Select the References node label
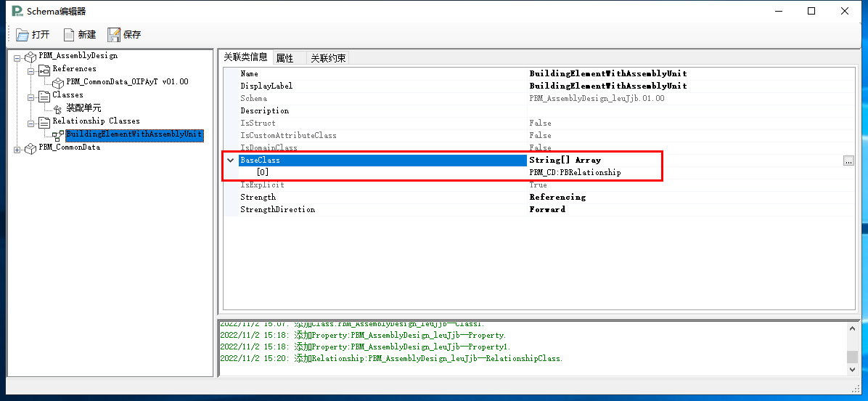The height and width of the screenshot is (401, 868). tap(74, 69)
